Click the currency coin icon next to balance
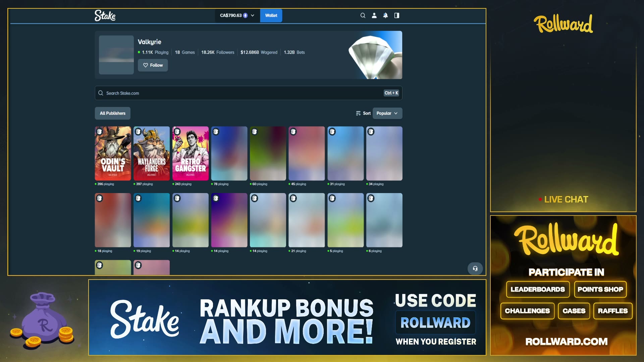Viewport: 644px width, 362px height. coord(245,15)
